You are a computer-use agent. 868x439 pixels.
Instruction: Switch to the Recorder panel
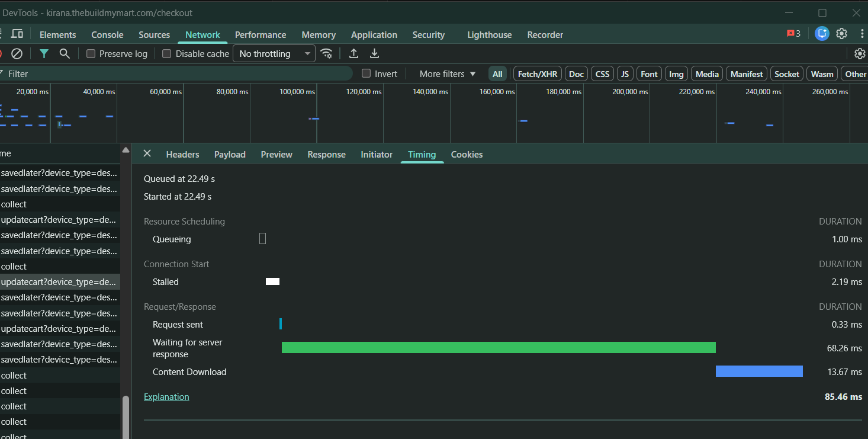click(545, 34)
